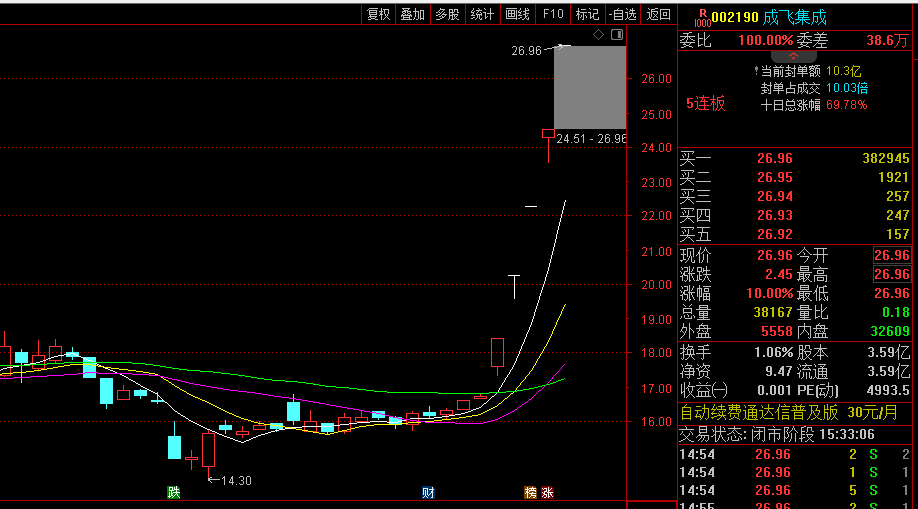Click the stock name 成飞集成

pos(794,18)
